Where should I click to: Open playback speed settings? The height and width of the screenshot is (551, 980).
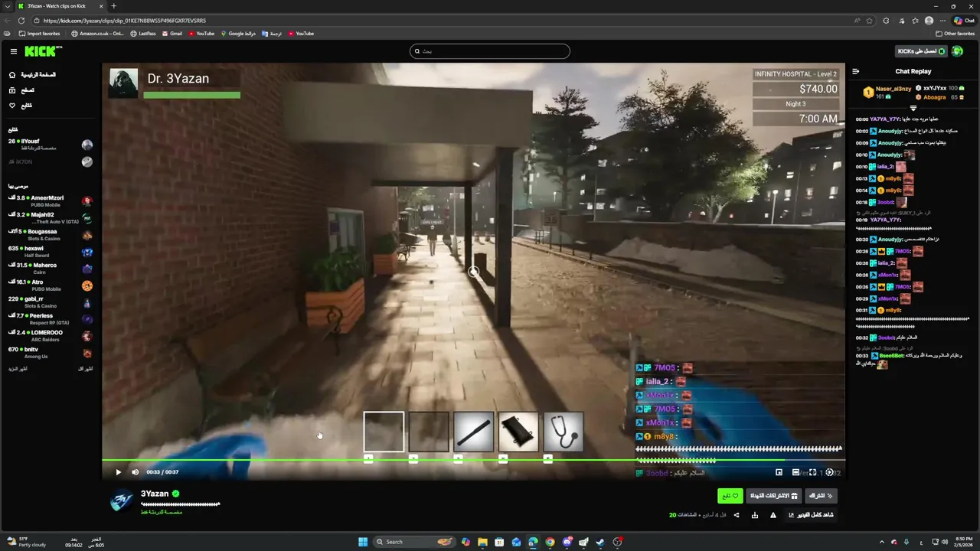pos(829,472)
